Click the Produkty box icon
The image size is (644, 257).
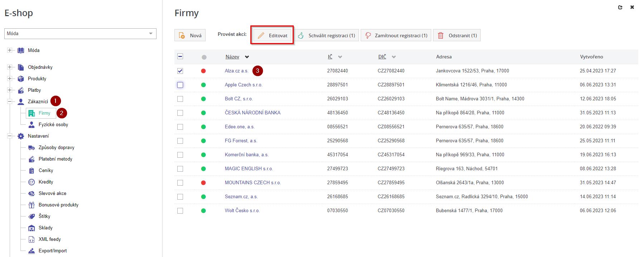21,79
